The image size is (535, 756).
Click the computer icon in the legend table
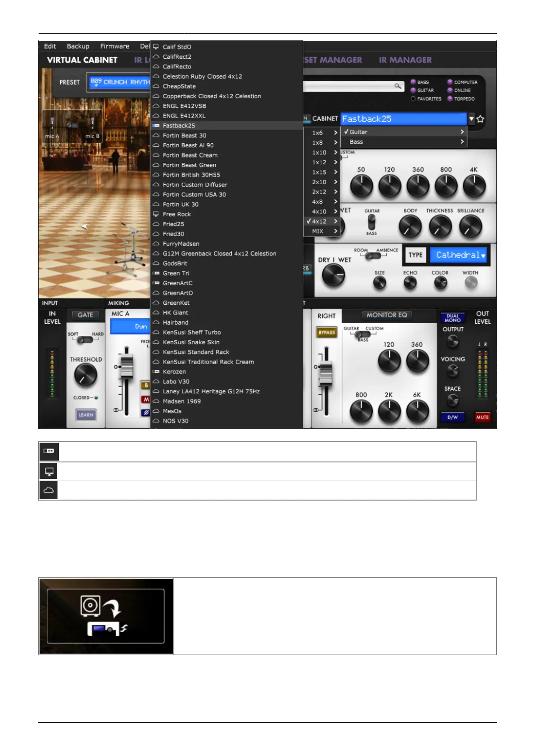(49, 471)
